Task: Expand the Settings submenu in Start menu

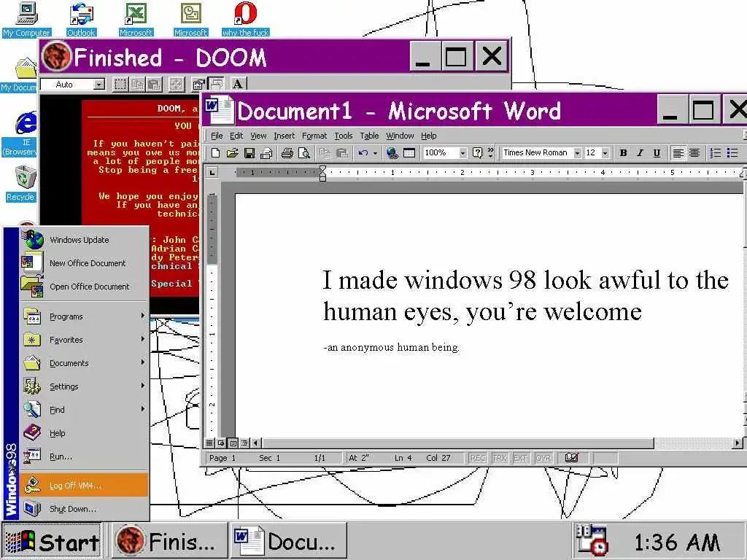Action: click(85, 386)
